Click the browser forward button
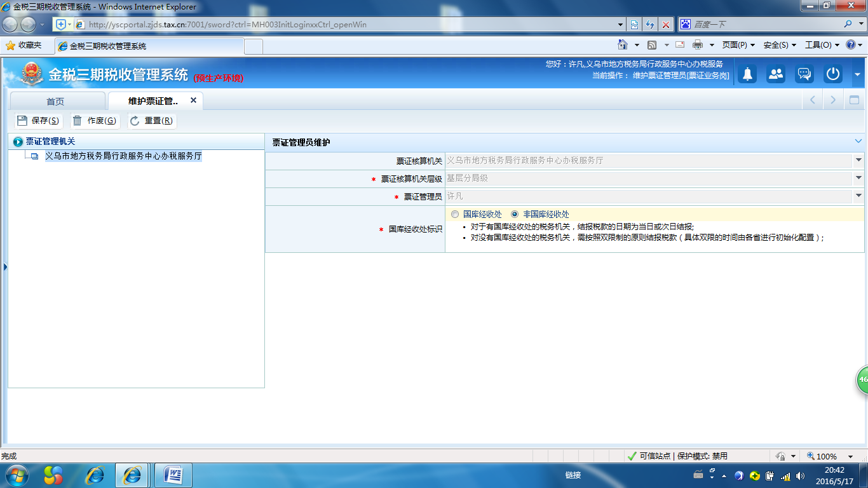 (29, 24)
